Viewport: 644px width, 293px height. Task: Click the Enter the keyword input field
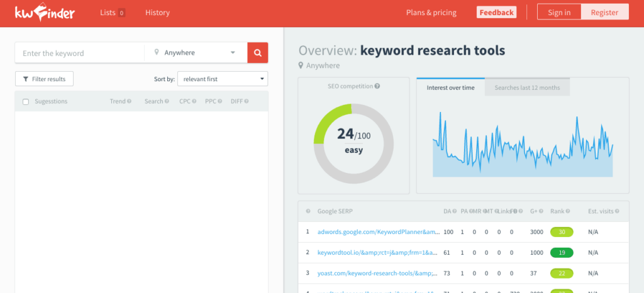point(80,53)
